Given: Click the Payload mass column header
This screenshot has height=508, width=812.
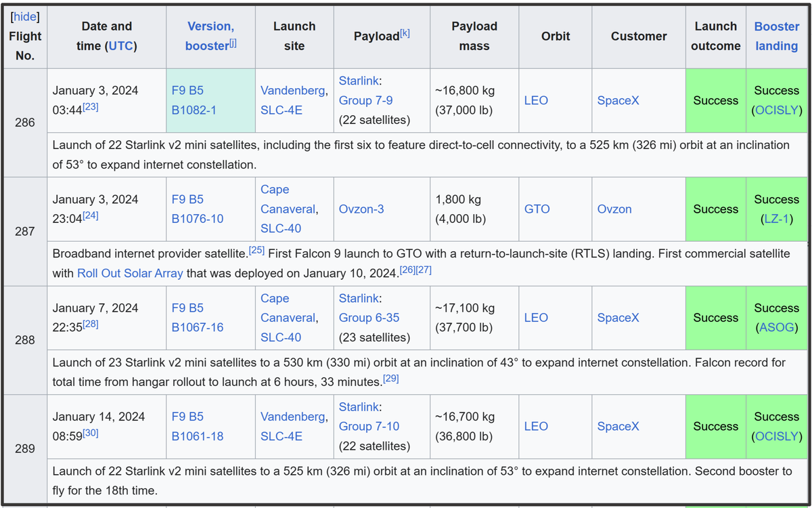Looking at the screenshot, I should tap(474, 36).
